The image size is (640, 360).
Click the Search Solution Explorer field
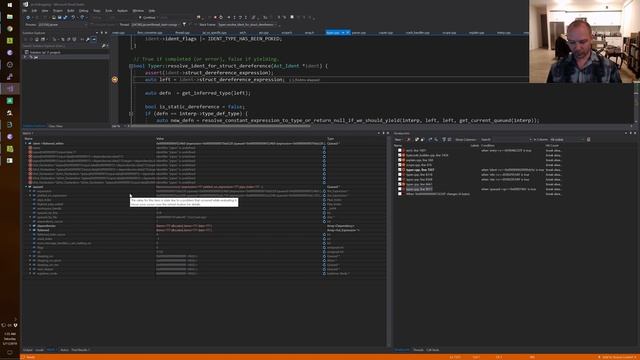(x=63, y=46)
